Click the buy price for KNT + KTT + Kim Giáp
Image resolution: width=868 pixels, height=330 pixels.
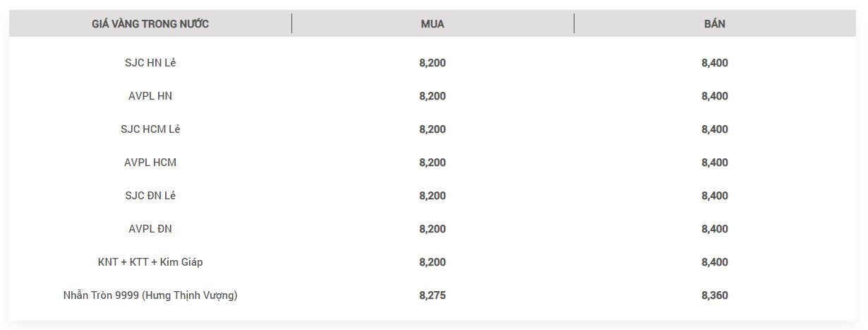click(433, 262)
